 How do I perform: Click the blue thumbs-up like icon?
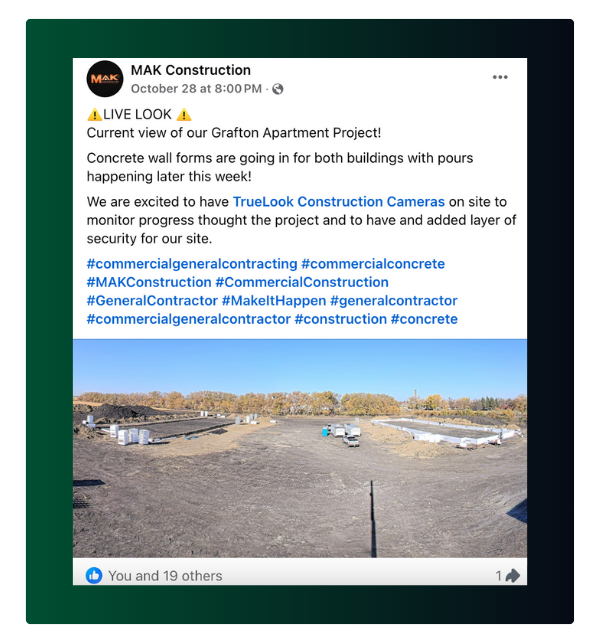(x=94, y=575)
